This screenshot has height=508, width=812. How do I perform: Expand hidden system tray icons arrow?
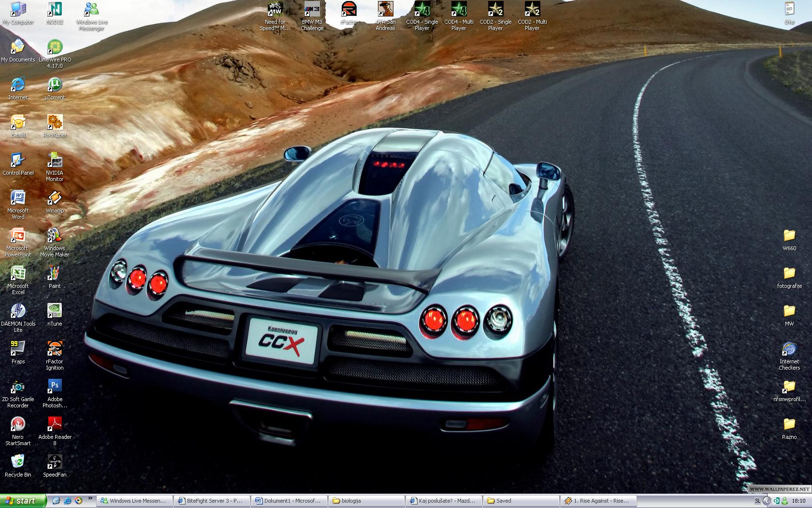click(x=767, y=501)
